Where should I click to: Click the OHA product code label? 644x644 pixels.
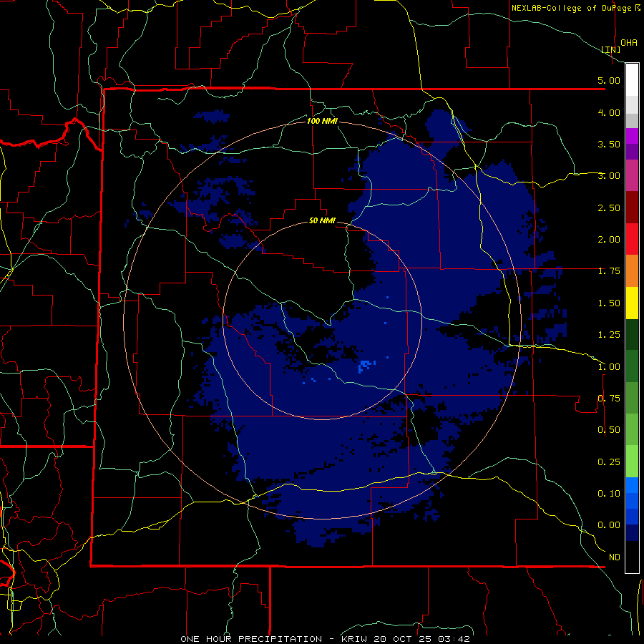coord(629,43)
